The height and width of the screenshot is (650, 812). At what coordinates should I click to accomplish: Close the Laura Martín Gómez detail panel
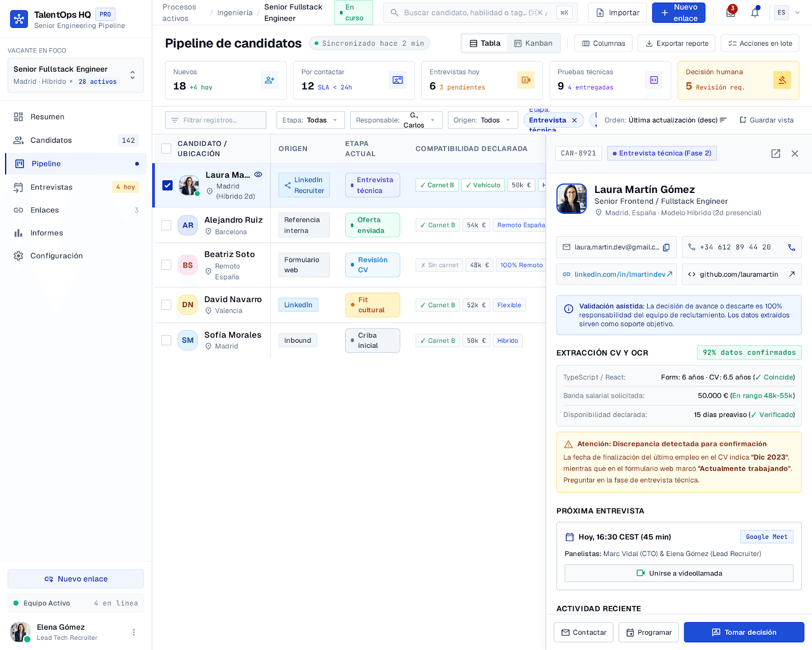[795, 153]
